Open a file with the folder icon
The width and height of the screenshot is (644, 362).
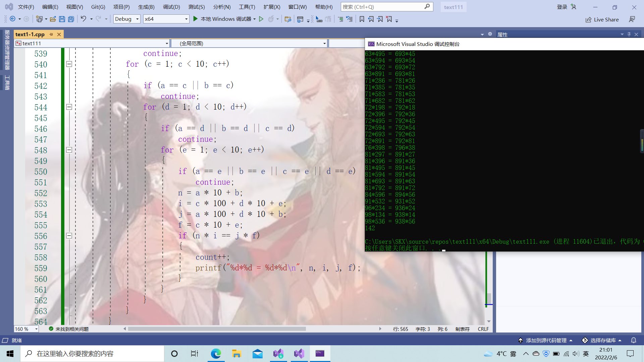click(53, 19)
